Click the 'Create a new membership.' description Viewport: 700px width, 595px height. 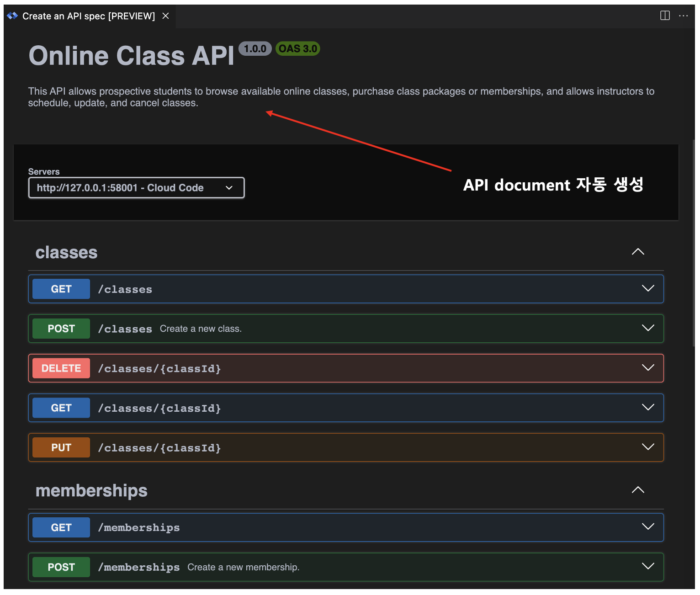(244, 567)
